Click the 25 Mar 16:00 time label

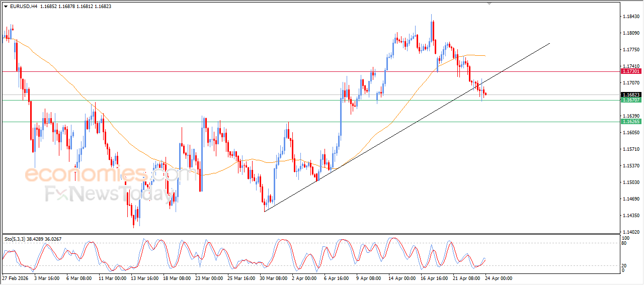coord(240,278)
